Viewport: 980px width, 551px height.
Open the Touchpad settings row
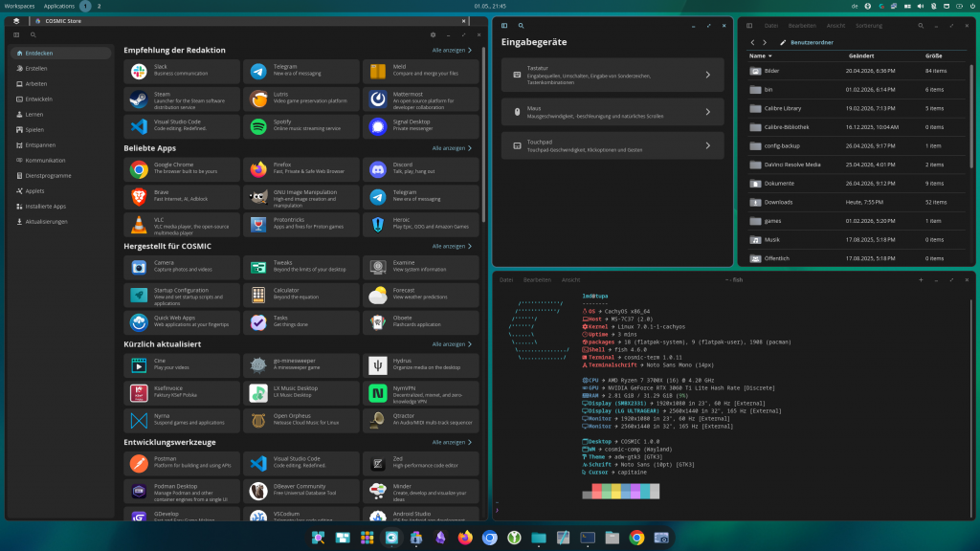tap(612, 145)
